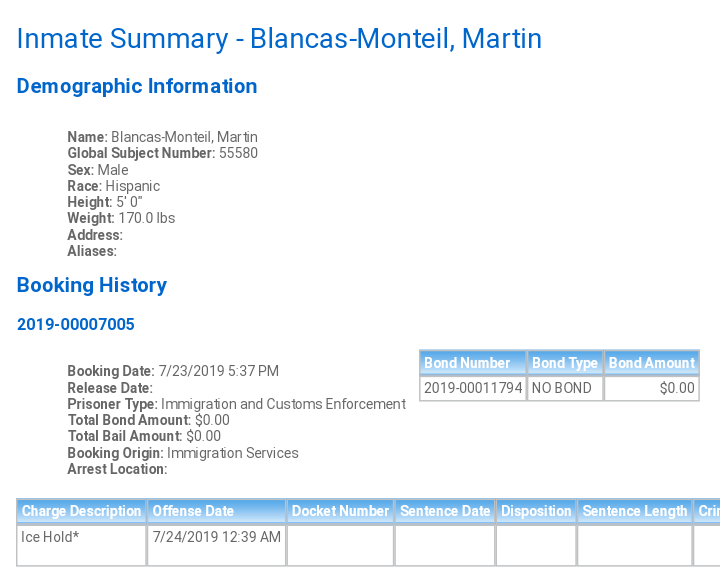The height and width of the screenshot is (582, 720).
Task: Click the Inmate Summary page title
Action: tap(279, 39)
